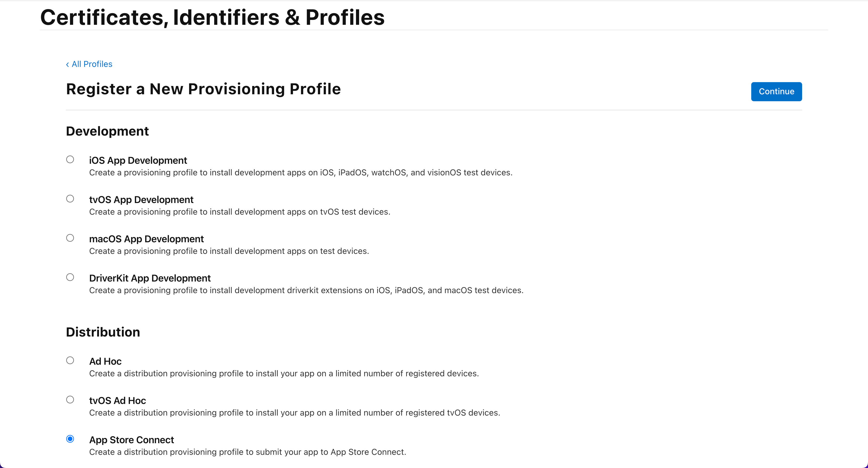Click the tvOS App Development label

(x=141, y=199)
